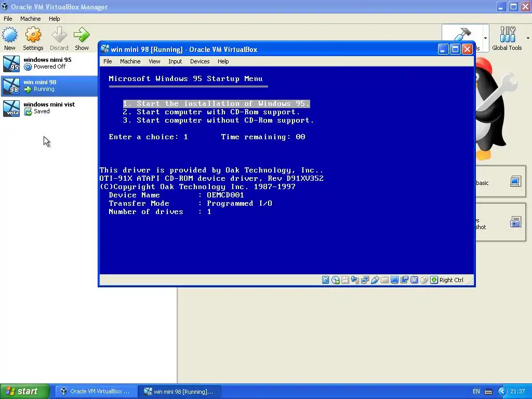Open Machine menu in VirtualBox Manager
This screenshot has height=399, width=532.
31,19
